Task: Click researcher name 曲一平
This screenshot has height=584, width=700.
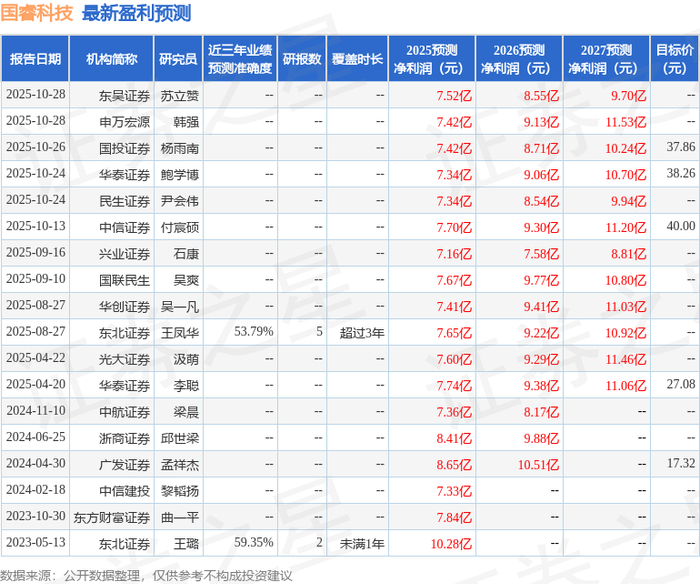Action: (179, 517)
